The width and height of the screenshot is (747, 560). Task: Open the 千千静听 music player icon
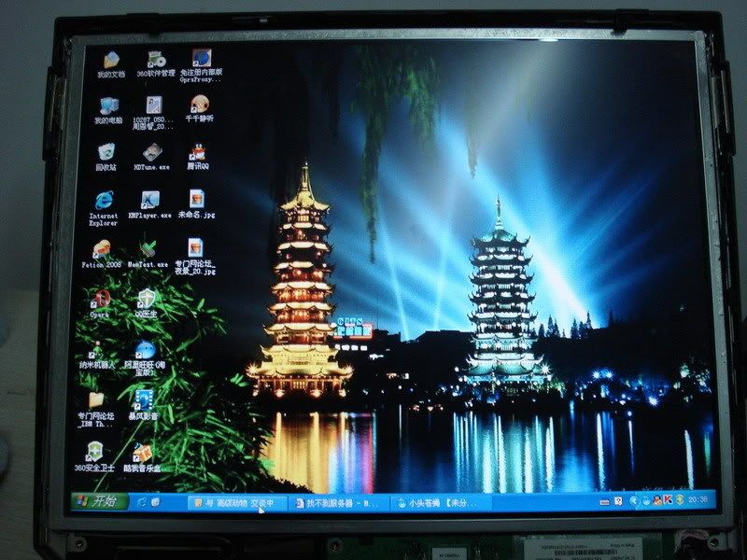tap(199, 105)
